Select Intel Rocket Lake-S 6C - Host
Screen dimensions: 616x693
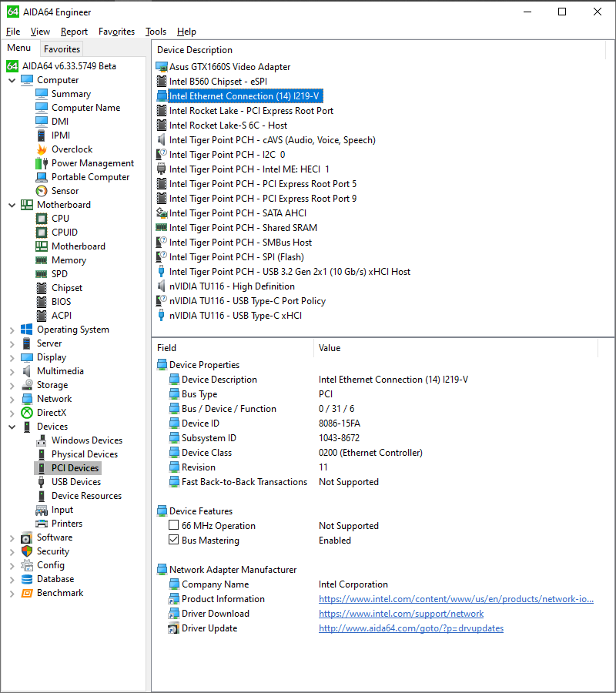pyautogui.click(x=228, y=126)
